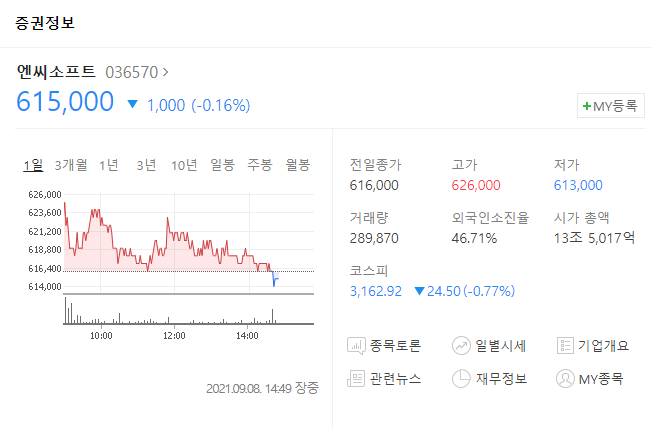
Task: Click the 기업개요 document icon
Action: tap(565, 346)
